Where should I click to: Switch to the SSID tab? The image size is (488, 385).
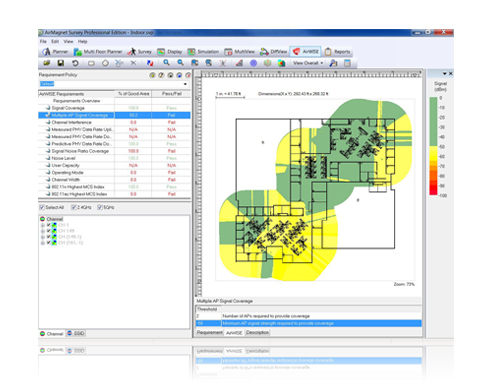76,333
